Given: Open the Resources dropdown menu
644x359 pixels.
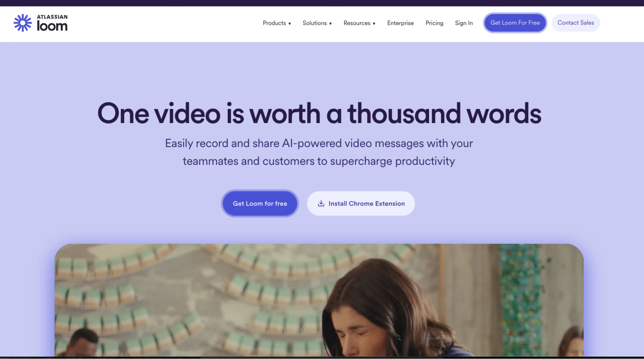Looking at the screenshot, I should (x=359, y=23).
